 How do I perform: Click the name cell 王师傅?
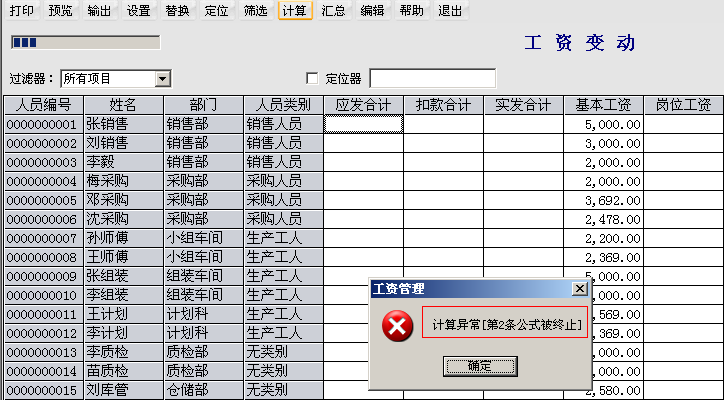[124, 257]
